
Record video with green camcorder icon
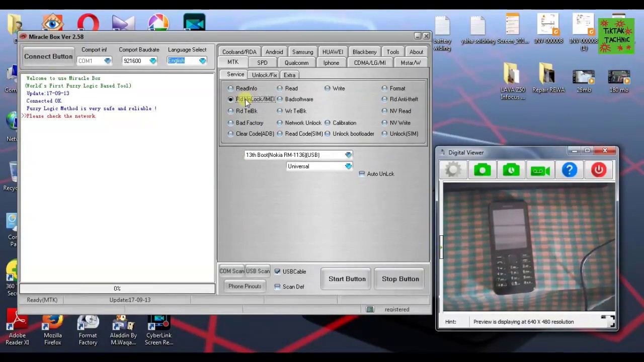pos(540,170)
